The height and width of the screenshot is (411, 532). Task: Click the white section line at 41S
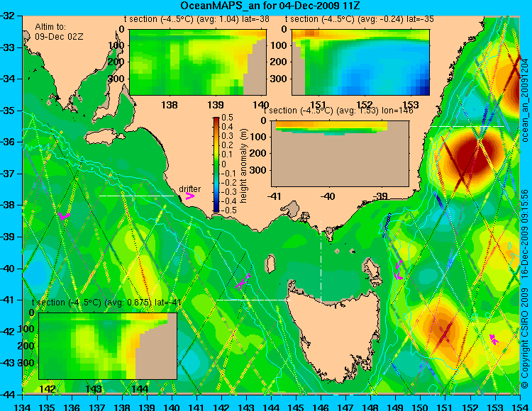coord(253,300)
